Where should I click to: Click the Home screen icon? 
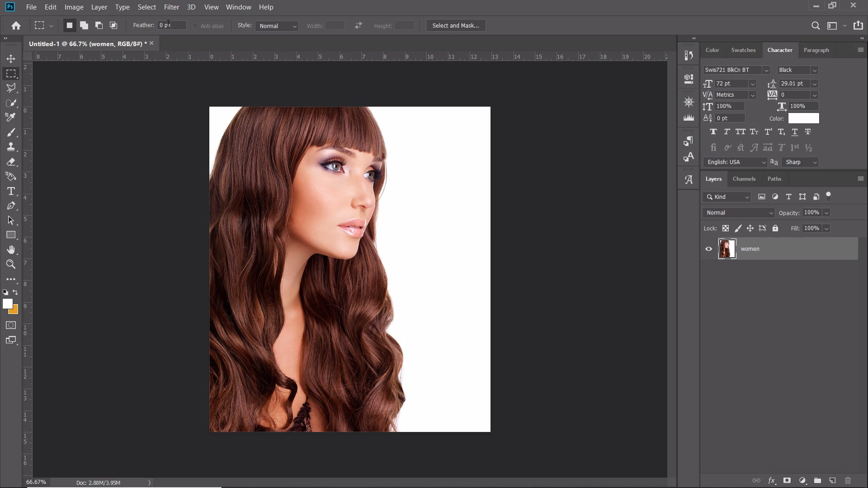pyautogui.click(x=16, y=26)
